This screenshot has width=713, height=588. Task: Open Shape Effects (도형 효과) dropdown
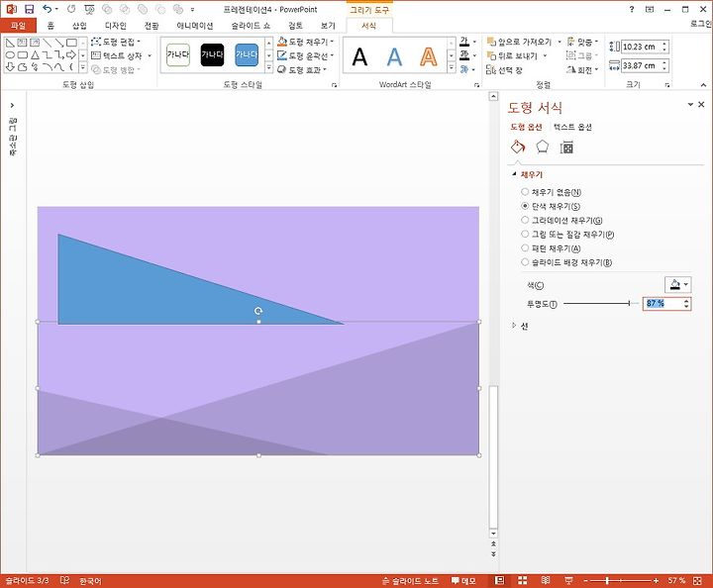click(302, 70)
